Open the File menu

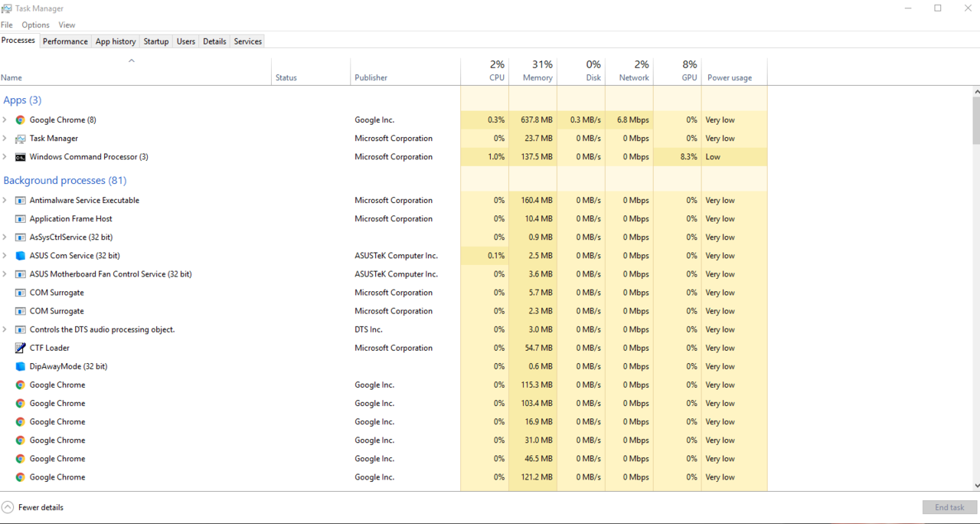pyautogui.click(x=7, y=25)
